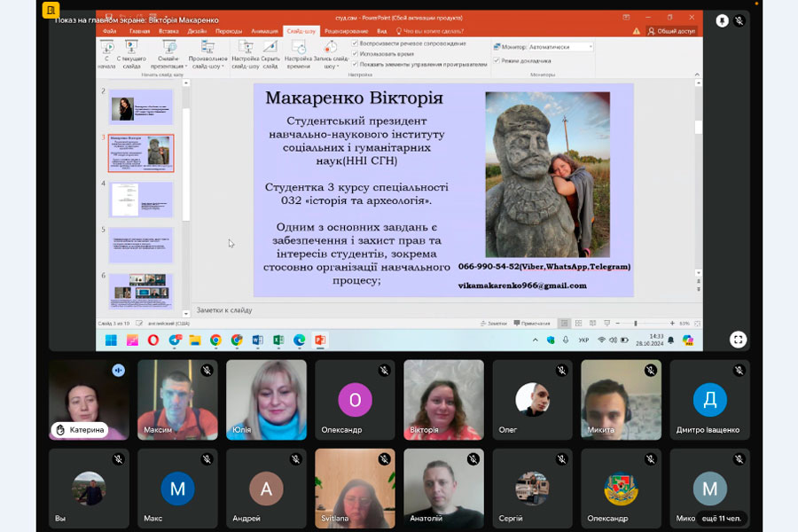Screen dimensions: 798x532
Task: Uncheck 'Использовать время' checkbox
Action: [356, 53]
